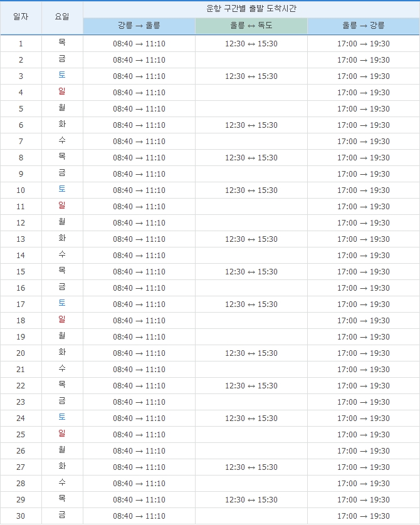Click 운항 구간별 출발 도착시간 header
The width and height of the screenshot is (420, 525).
point(251,9)
